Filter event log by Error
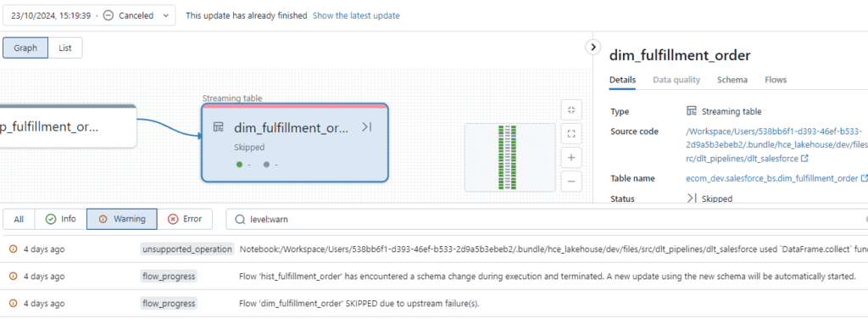 coord(185,219)
